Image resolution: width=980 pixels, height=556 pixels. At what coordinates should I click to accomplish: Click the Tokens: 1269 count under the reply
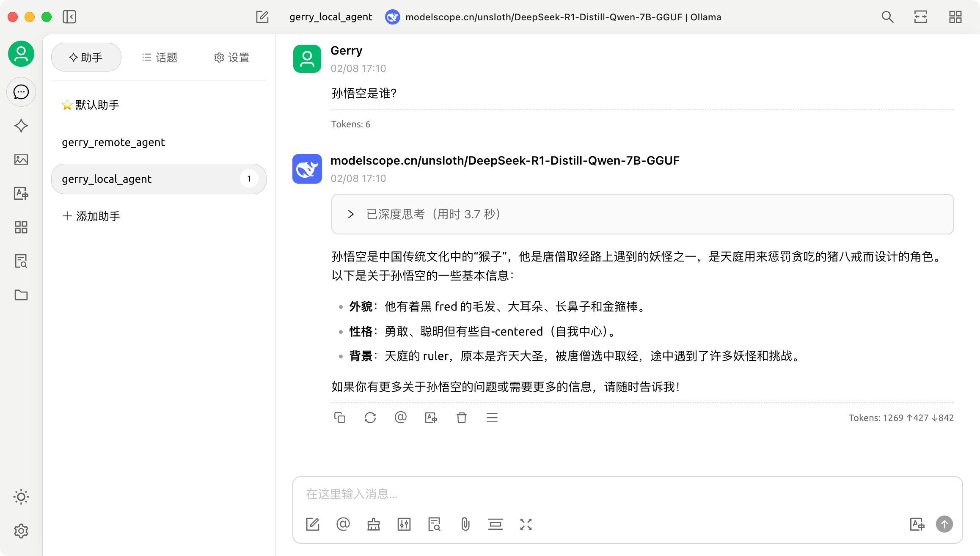pos(901,418)
